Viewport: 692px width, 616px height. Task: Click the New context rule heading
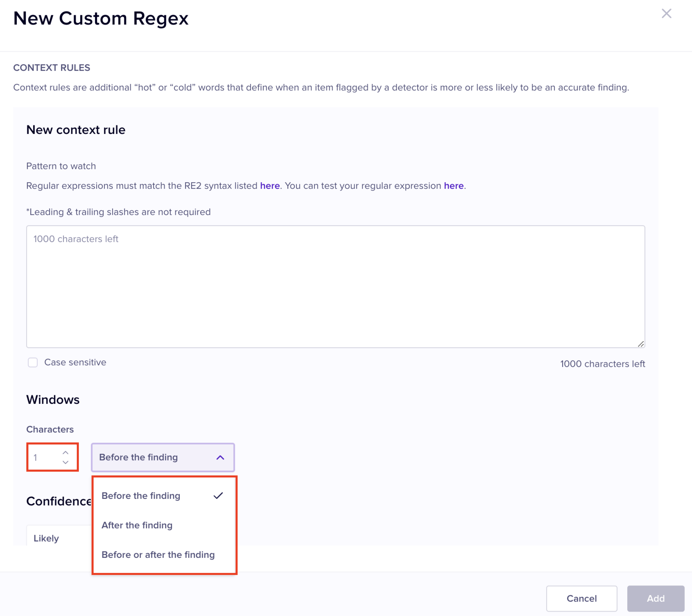(76, 130)
